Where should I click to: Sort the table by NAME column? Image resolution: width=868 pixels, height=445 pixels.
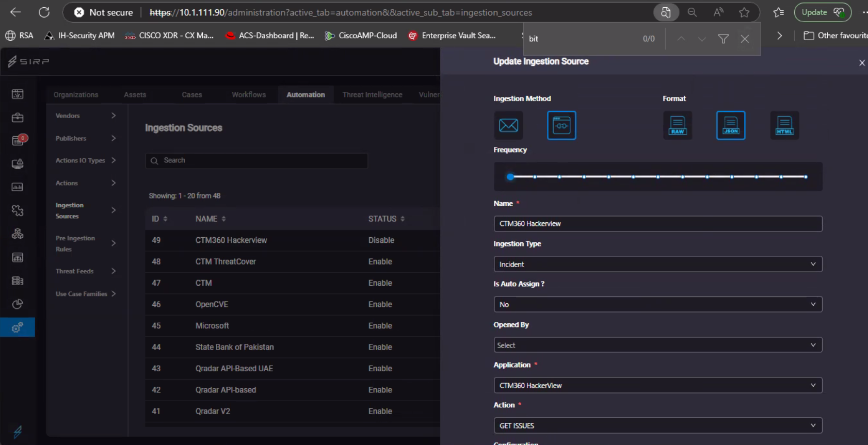[211, 219]
